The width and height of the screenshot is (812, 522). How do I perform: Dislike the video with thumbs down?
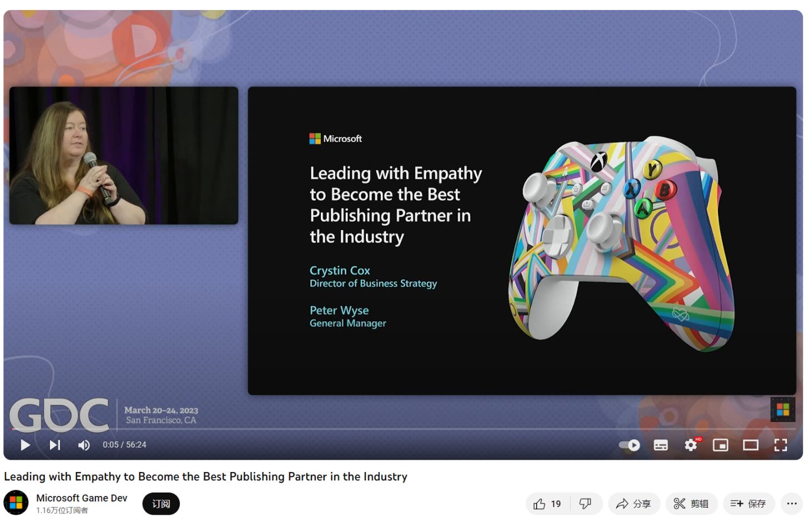(586, 504)
